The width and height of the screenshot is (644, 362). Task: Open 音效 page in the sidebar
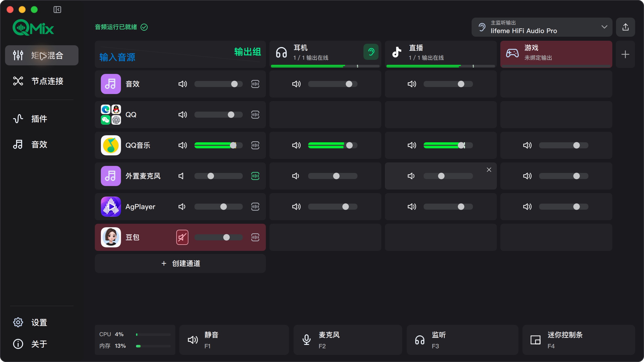tap(42, 144)
